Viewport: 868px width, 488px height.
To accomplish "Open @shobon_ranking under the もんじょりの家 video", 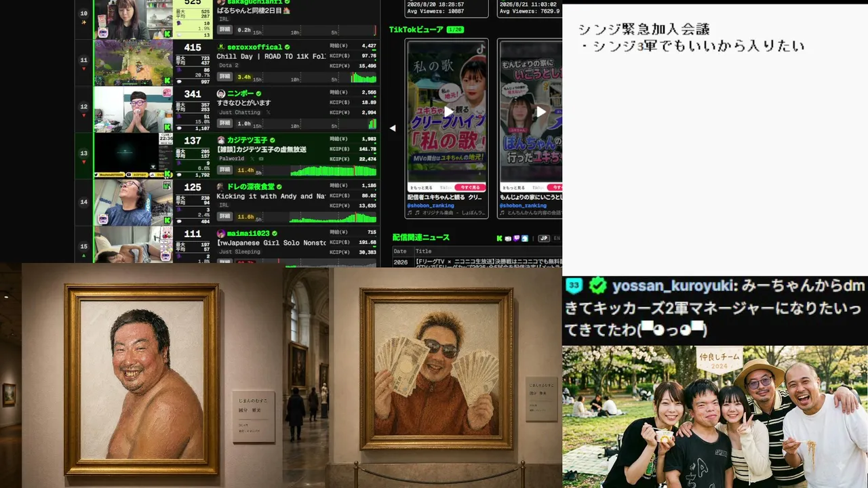I will point(523,205).
